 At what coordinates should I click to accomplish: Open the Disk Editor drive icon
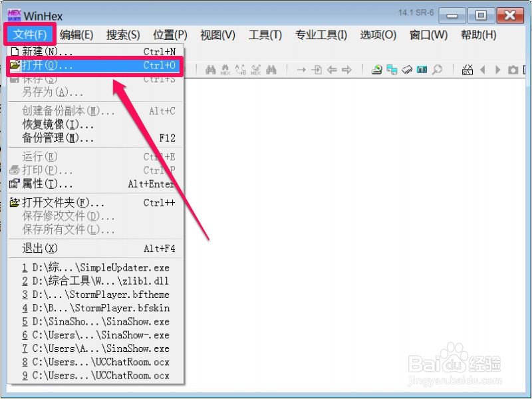click(x=376, y=70)
